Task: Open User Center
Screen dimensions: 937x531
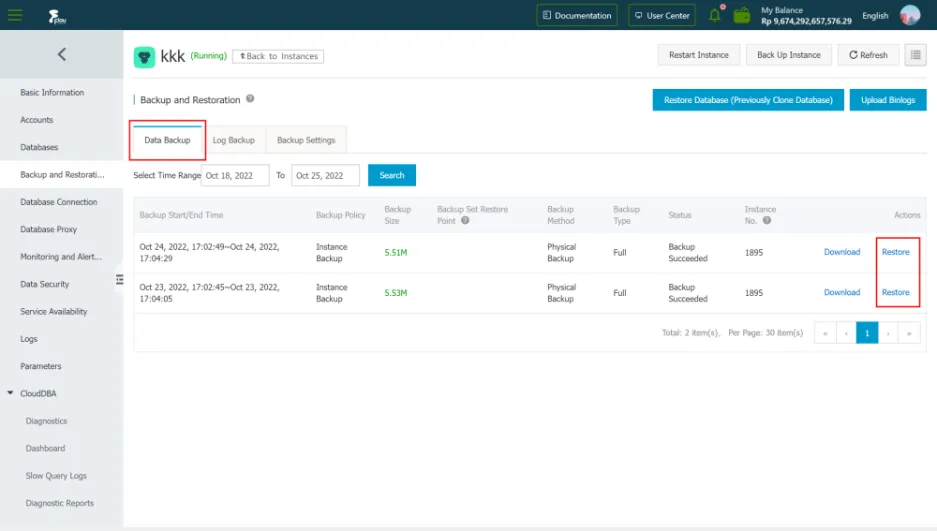Action: pyautogui.click(x=662, y=16)
